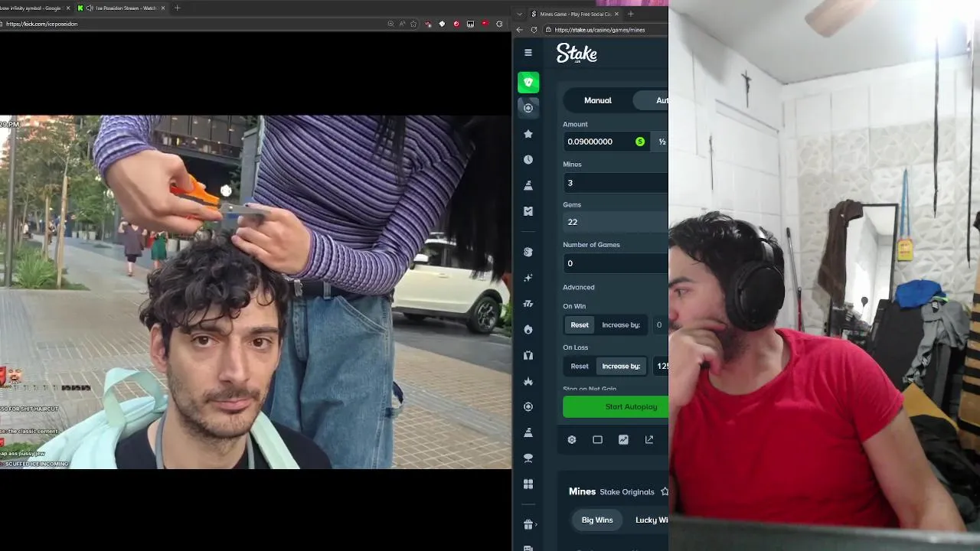Favourite Mines game with the star icon
The height and width of the screenshot is (551, 980).
click(x=665, y=491)
